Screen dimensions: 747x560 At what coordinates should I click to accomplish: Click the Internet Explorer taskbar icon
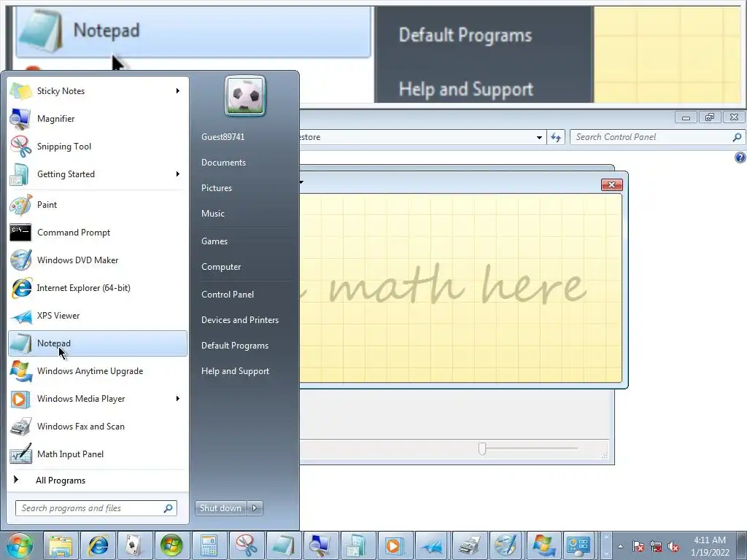tap(98, 545)
